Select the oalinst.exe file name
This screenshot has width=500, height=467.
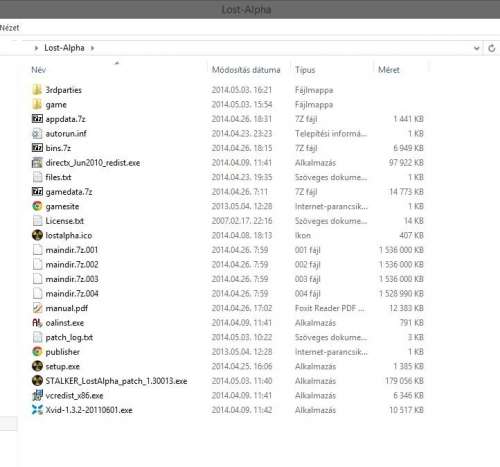[x=65, y=323]
